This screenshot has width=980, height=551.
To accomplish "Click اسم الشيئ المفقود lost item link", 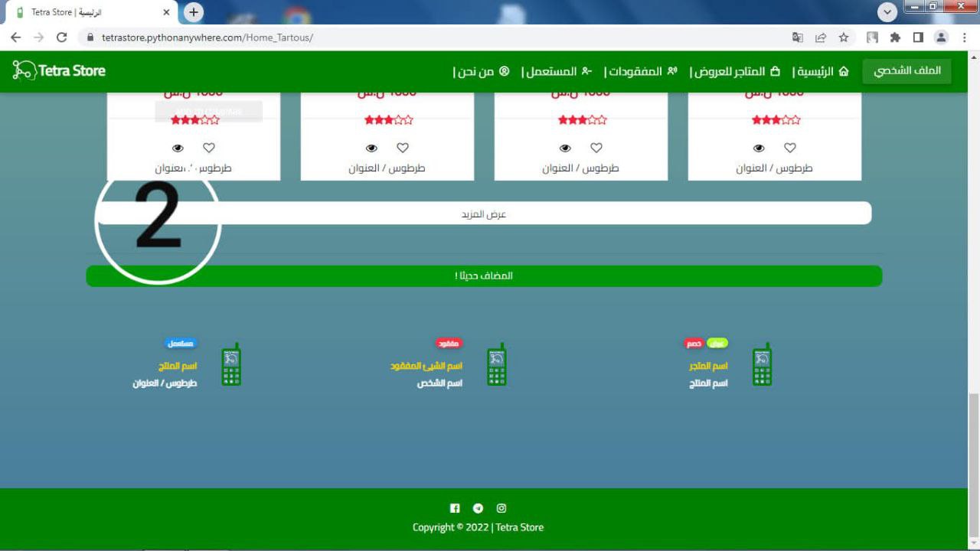I will click(x=426, y=367).
